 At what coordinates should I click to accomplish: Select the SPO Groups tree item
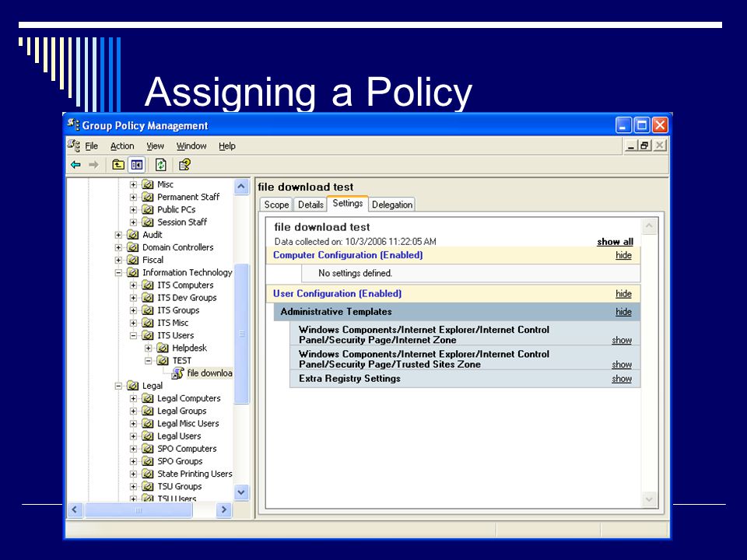(x=180, y=461)
